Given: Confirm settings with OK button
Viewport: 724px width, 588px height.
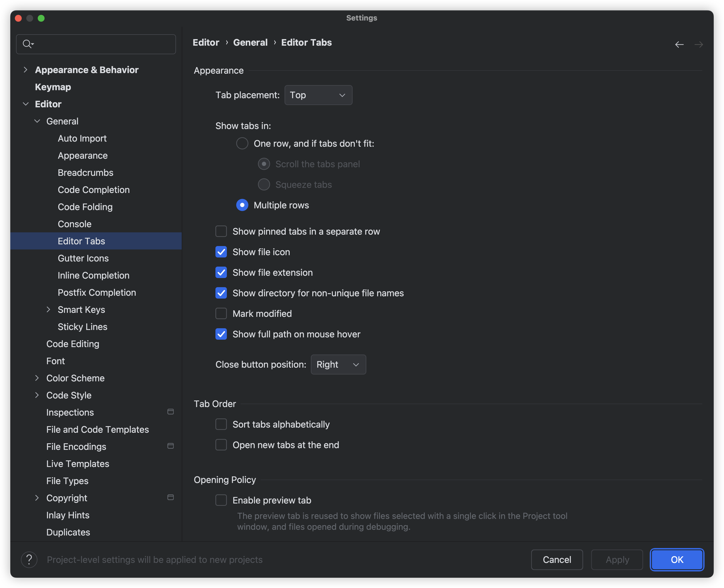Looking at the screenshot, I should (677, 559).
